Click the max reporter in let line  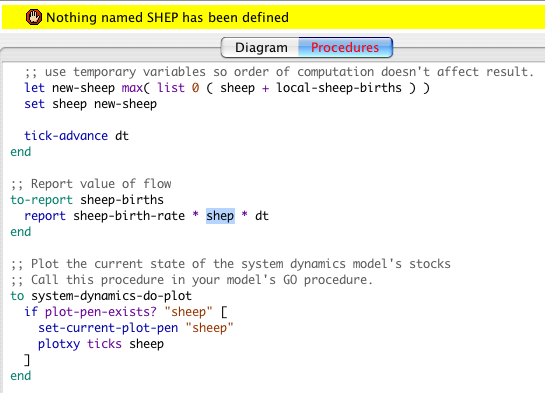click(132, 88)
